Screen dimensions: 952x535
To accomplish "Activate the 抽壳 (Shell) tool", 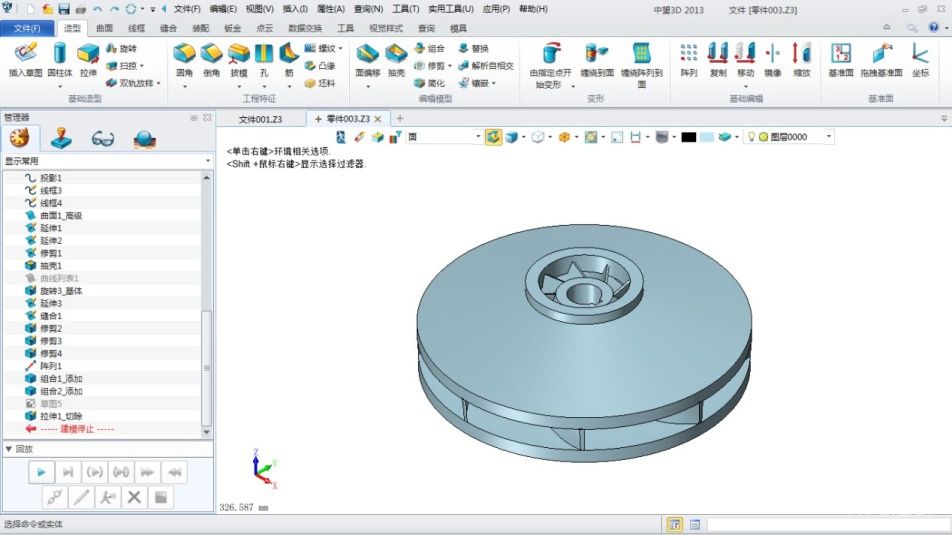I will [x=396, y=59].
